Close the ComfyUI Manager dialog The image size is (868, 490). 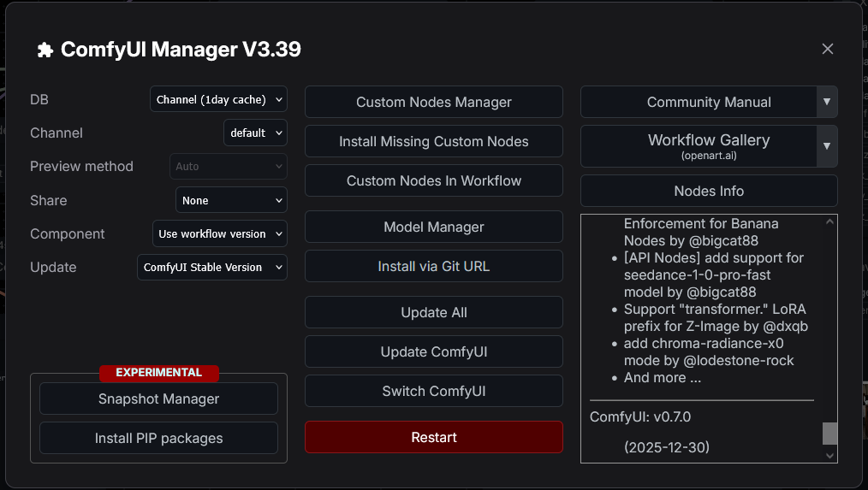pyautogui.click(x=828, y=49)
